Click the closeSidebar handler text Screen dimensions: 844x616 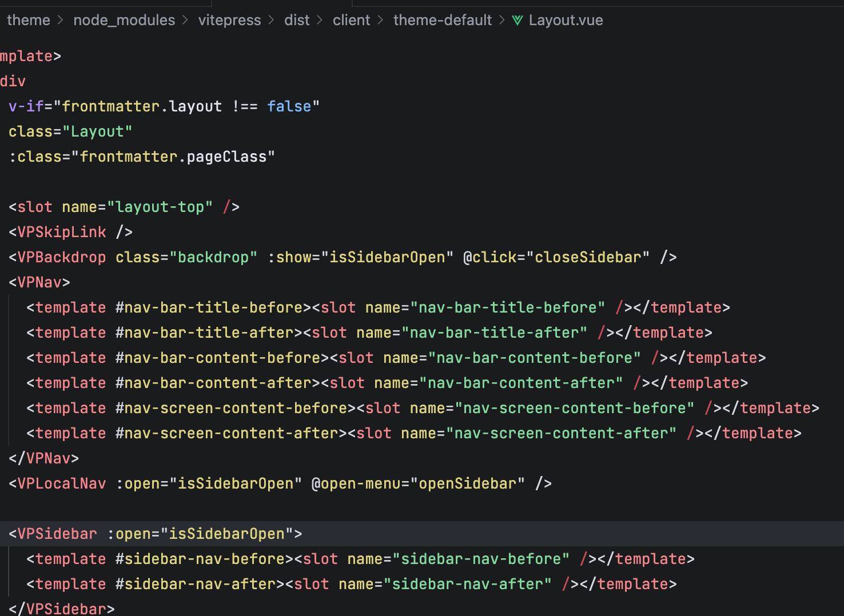pos(588,257)
